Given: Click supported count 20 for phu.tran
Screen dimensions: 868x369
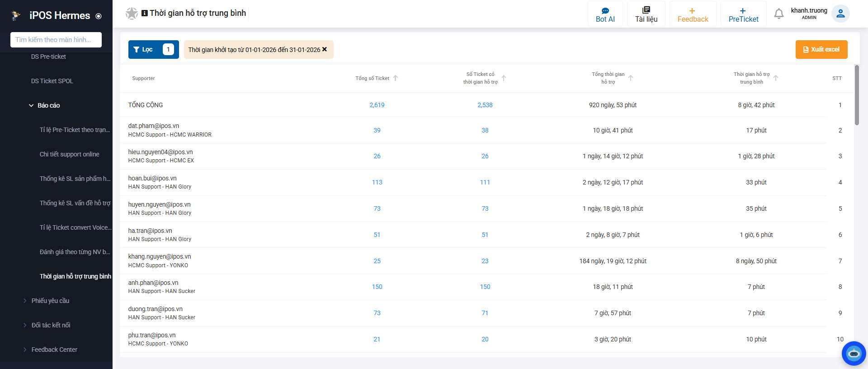Looking at the screenshot, I should [485, 339].
